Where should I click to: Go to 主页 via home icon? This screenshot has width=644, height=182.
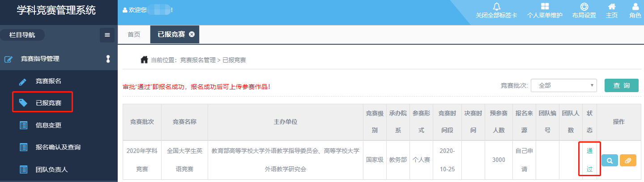tap(611, 7)
